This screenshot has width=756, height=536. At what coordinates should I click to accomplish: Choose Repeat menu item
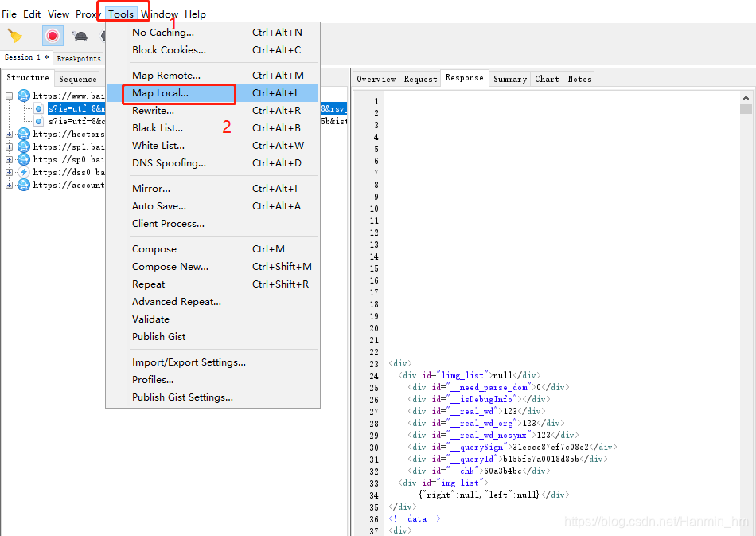(212, 284)
